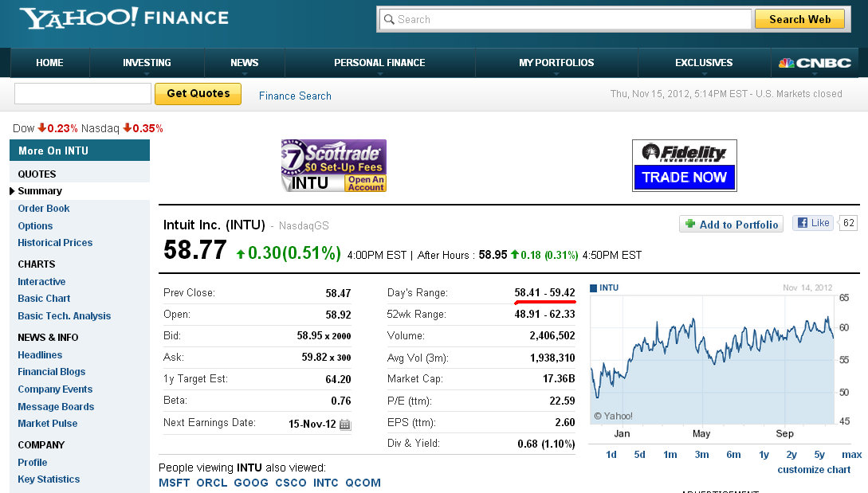Open the Basic Tech. Analysis link
The width and height of the screenshot is (868, 493).
point(65,316)
